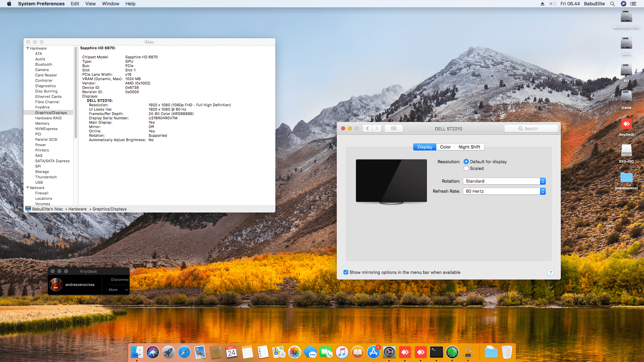Switch to the Night Shift tab
This screenshot has height=362, width=644.
point(469,147)
